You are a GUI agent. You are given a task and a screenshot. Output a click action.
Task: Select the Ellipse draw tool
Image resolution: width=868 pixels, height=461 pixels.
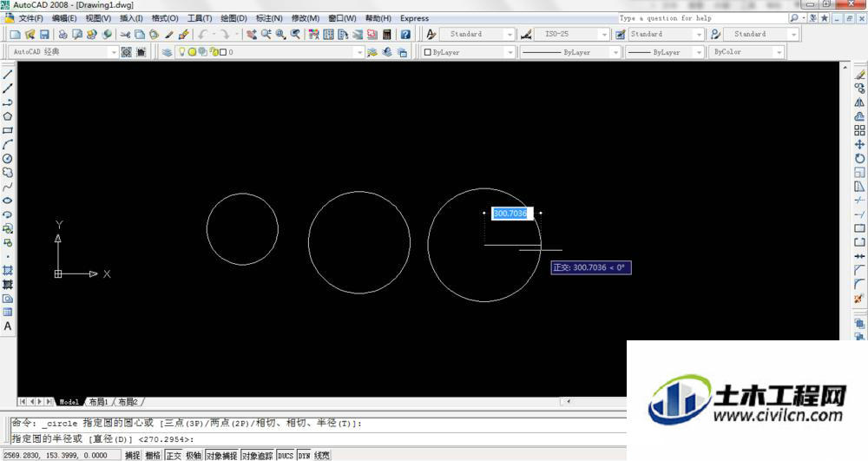(8, 201)
